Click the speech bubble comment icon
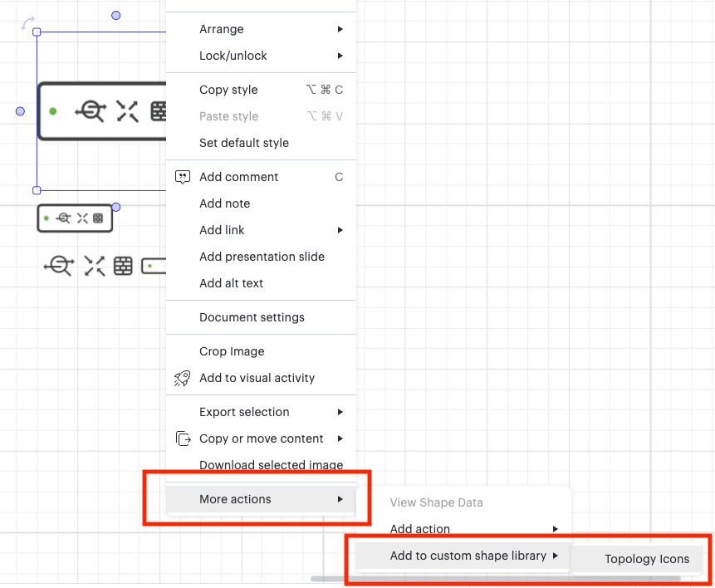 click(183, 177)
